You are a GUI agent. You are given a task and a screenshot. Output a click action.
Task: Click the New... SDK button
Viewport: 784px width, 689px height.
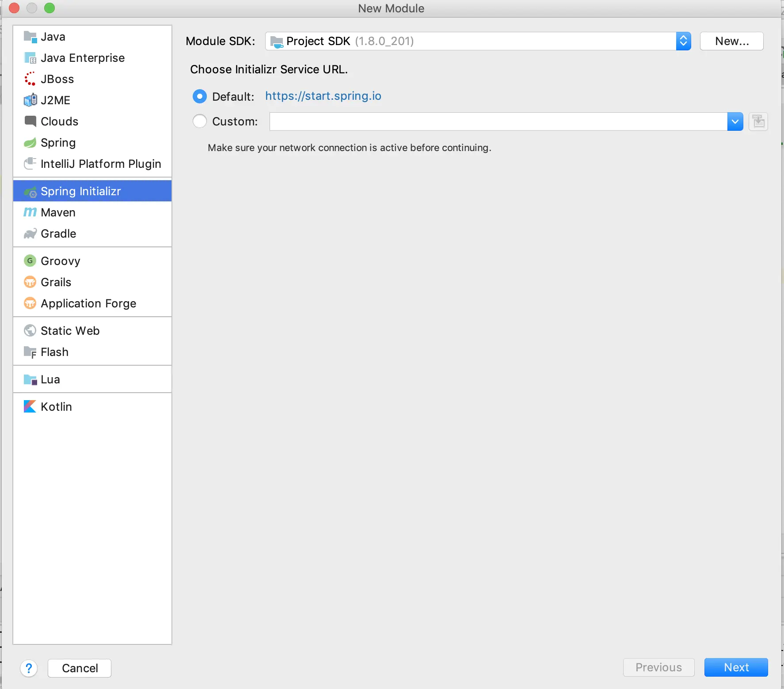(x=732, y=41)
